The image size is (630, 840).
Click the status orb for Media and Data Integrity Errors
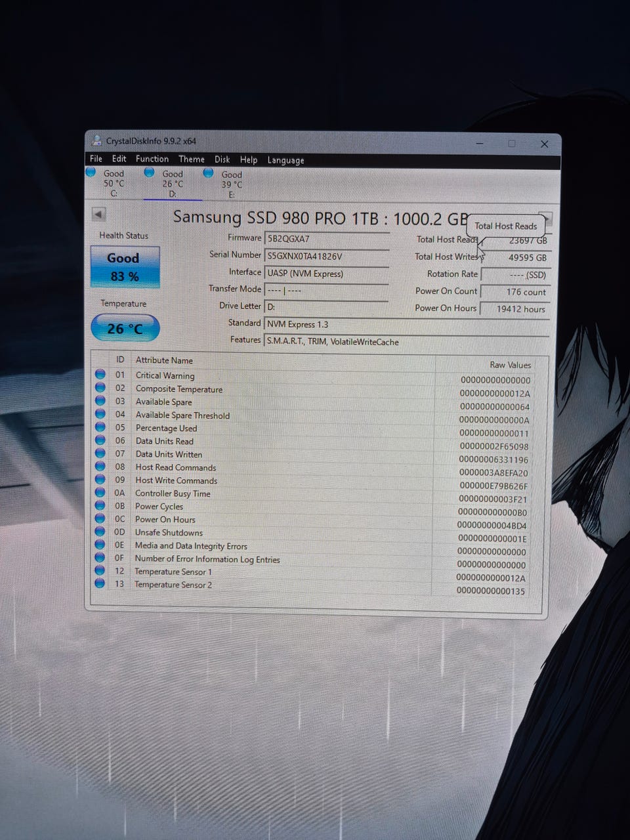pos(100,544)
